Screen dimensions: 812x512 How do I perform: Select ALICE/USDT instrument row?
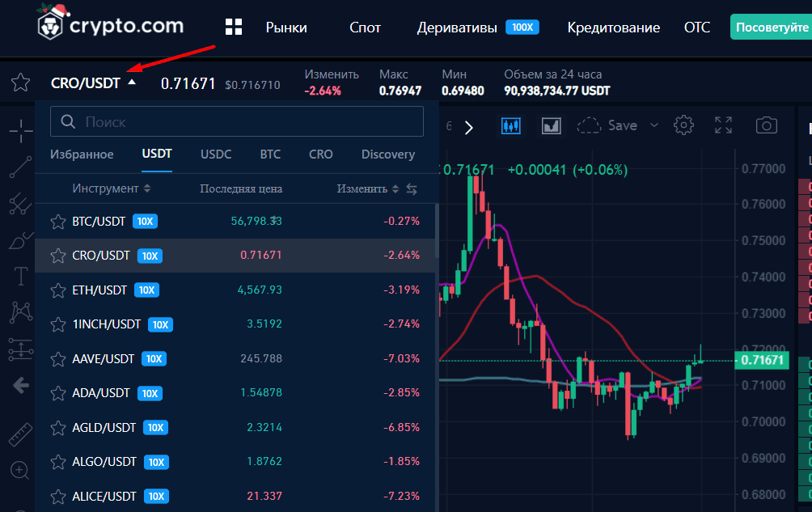(235, 497)
